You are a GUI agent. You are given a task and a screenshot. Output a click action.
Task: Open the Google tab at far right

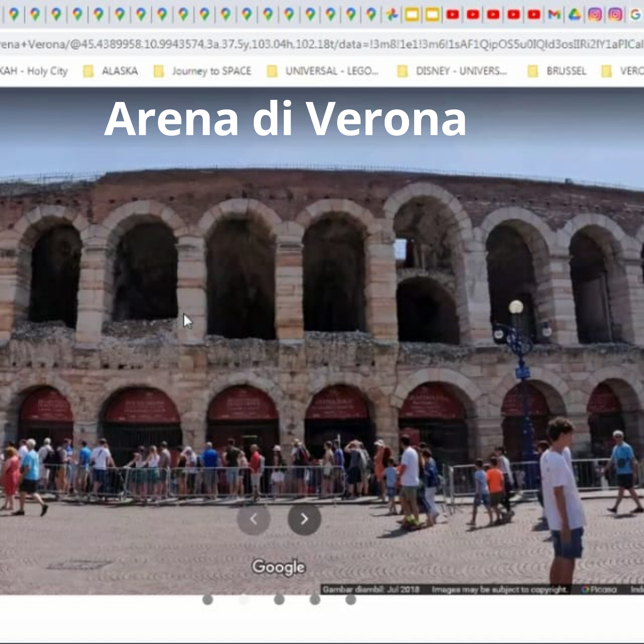pyautogui.click(x=635, y=15)
